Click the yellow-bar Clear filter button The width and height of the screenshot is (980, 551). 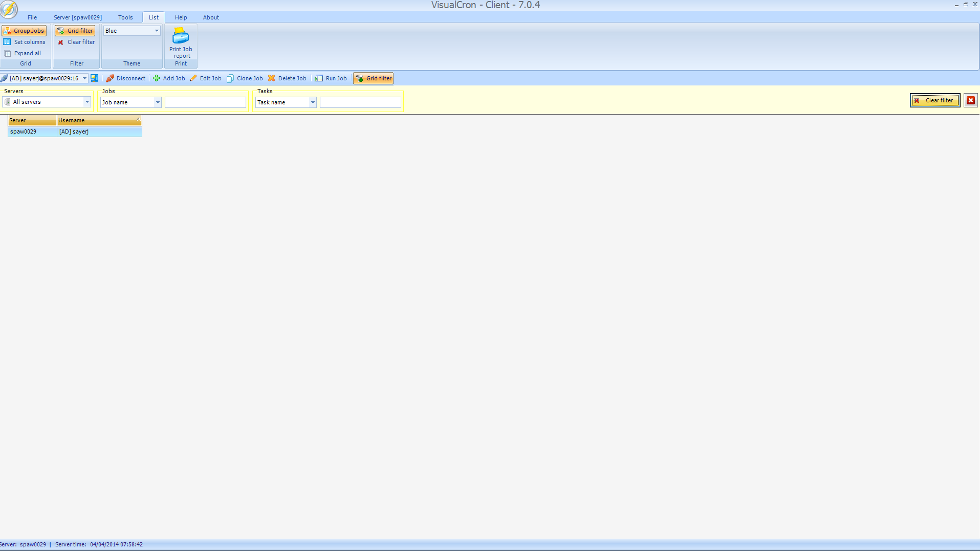(934, 100)
